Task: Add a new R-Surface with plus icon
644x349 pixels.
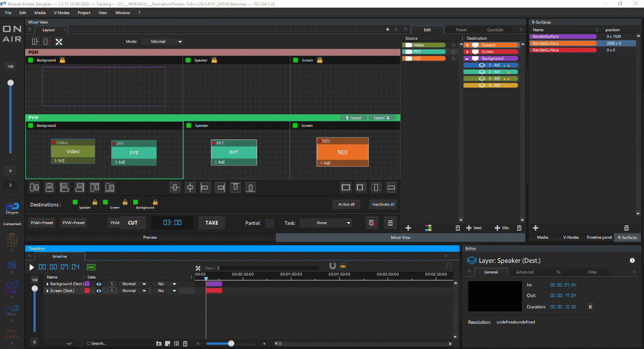Action: coord(535,228)
